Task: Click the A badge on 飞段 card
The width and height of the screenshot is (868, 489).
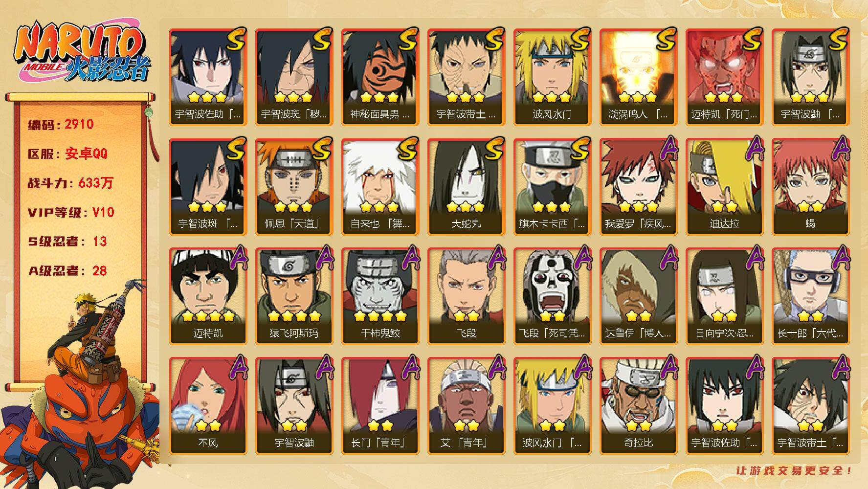Action: click(494, 257)
